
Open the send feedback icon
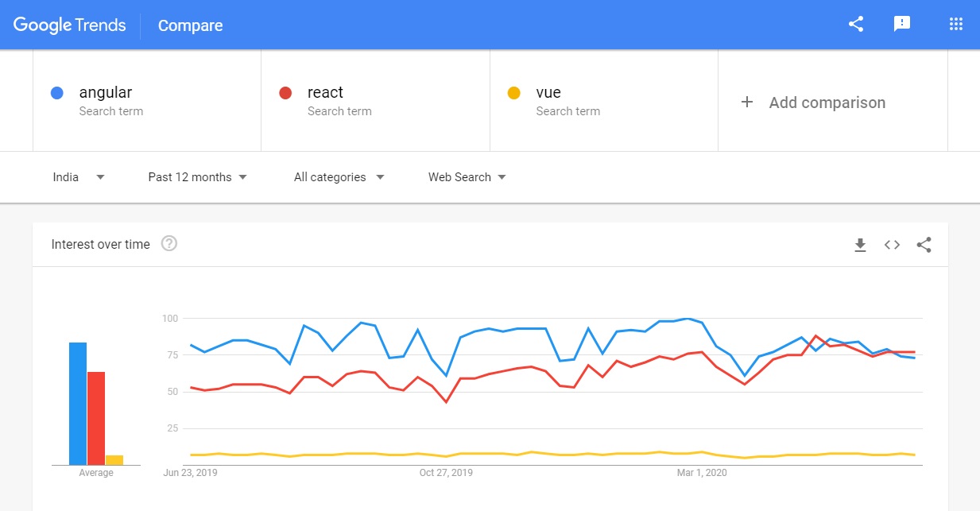coord(901,24)
